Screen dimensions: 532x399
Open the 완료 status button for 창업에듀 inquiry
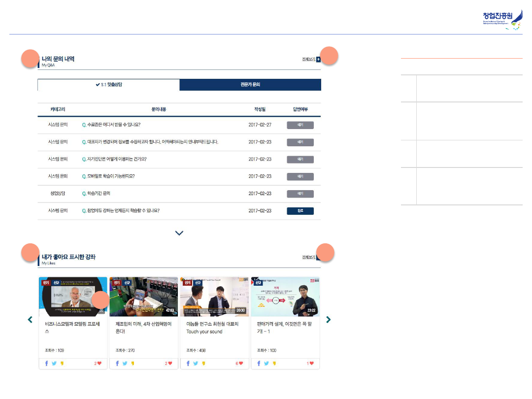pos(300,211)
